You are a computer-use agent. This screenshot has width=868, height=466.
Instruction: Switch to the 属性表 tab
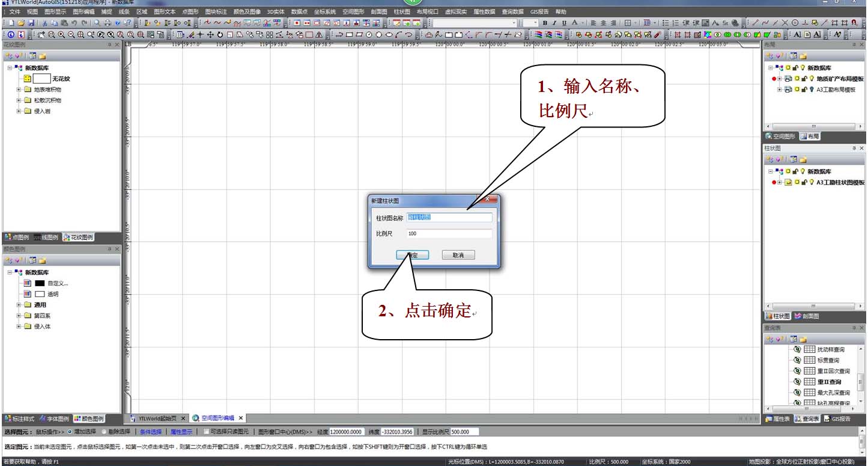(x=778, y=418)
